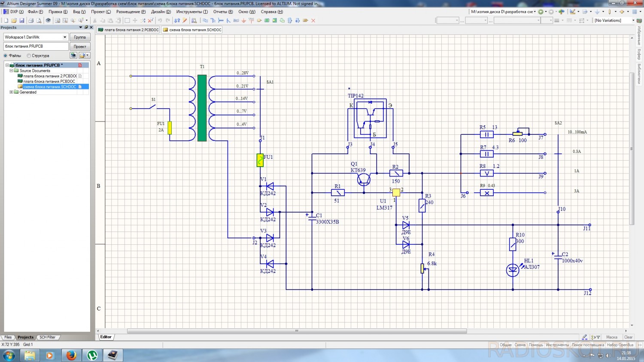Viewport: 644px width, 362px height.
Task: Open the Отчеты menu
Action: pos(223,12)
